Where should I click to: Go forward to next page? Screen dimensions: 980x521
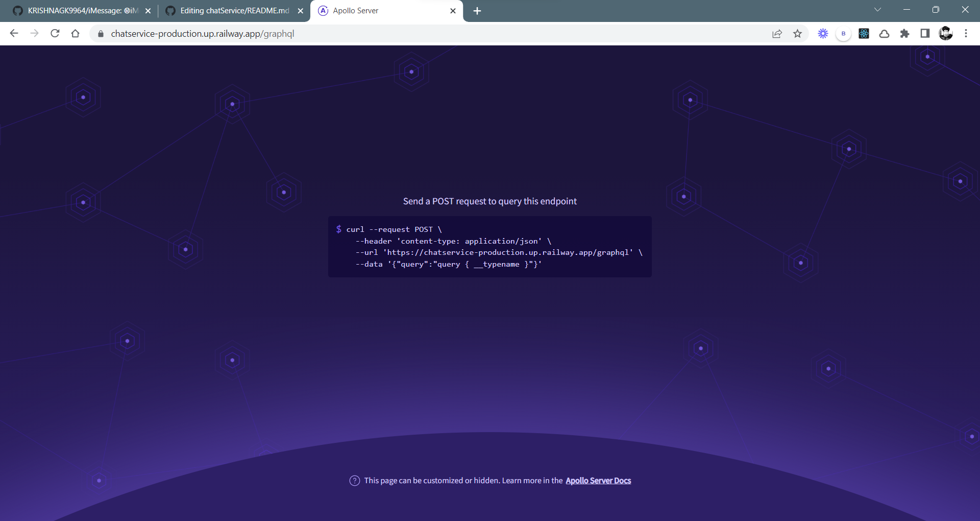pyautogui.click(x=34, y=34)
